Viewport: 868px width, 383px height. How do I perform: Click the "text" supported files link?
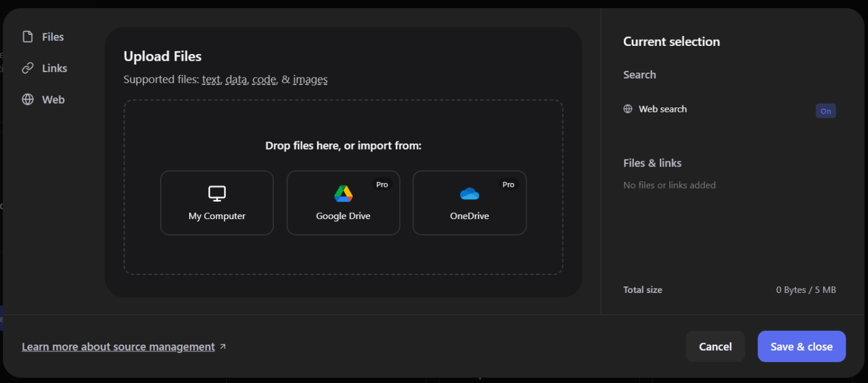tap(211, 79)
